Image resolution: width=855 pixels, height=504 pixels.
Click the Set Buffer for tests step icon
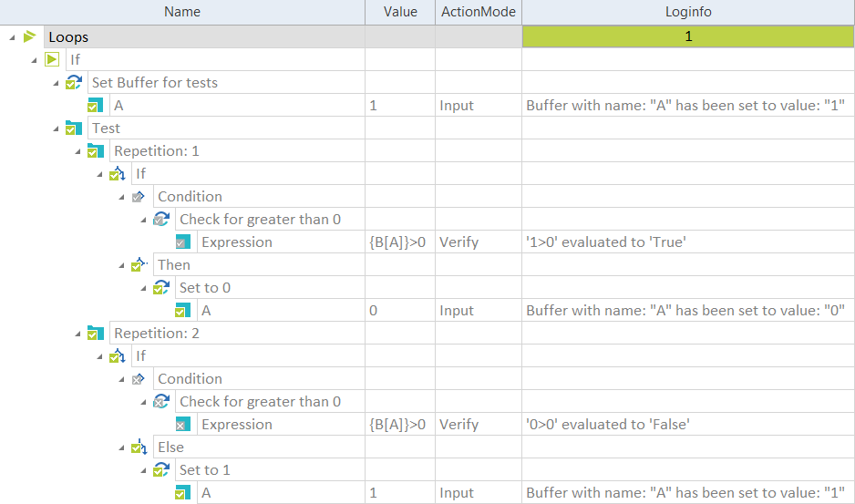tap(74, 83)
